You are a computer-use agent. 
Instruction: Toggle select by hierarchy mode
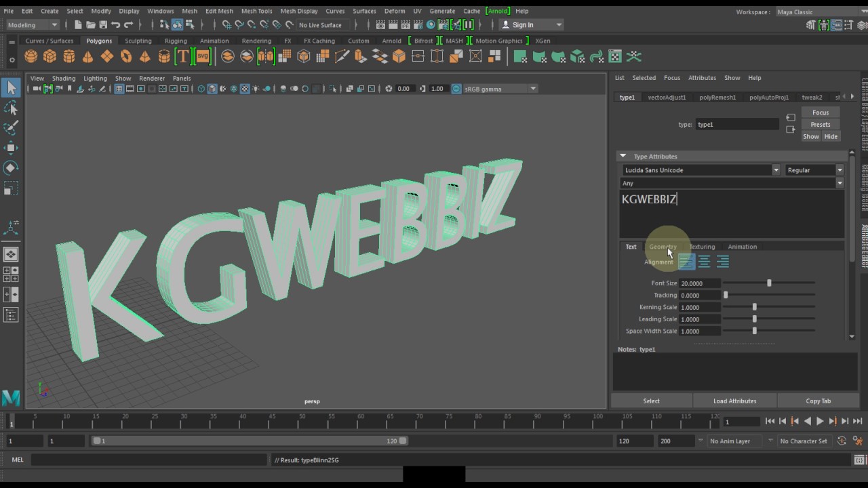(164, 25)
